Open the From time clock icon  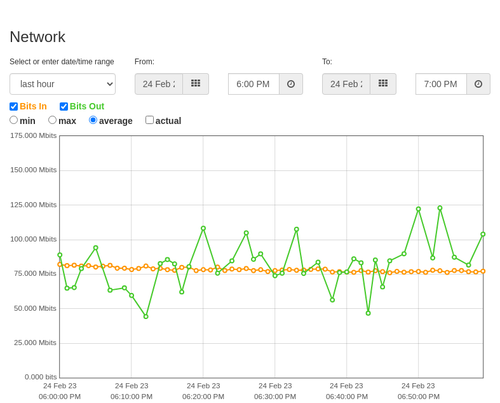pos(291,84)
